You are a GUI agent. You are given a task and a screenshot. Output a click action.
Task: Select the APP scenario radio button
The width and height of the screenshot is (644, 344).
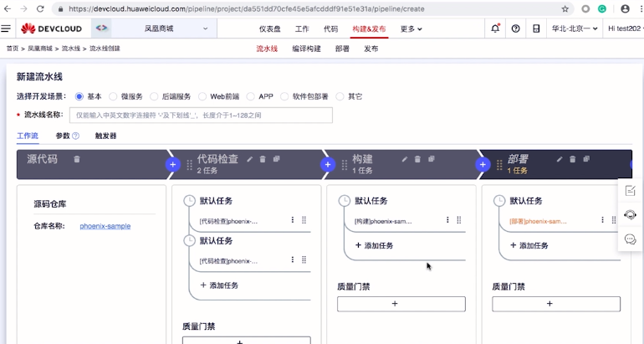click(x=251, y=96)
